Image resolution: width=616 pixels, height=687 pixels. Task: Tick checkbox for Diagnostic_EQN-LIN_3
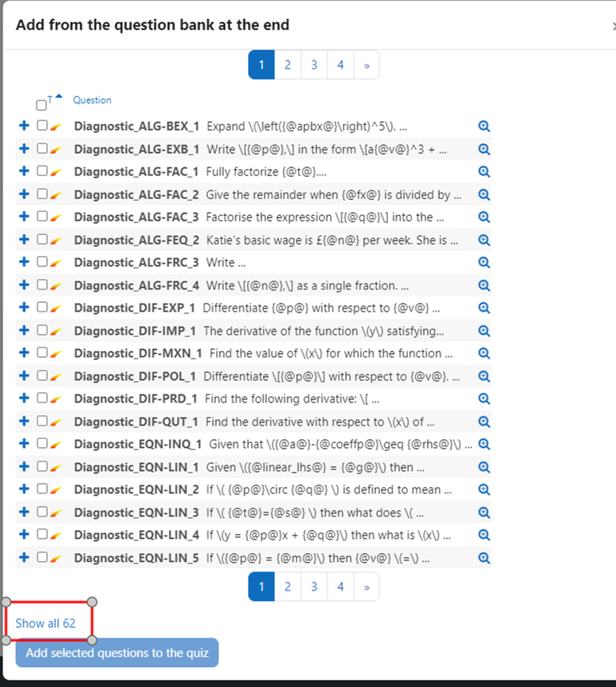point(42,512)
